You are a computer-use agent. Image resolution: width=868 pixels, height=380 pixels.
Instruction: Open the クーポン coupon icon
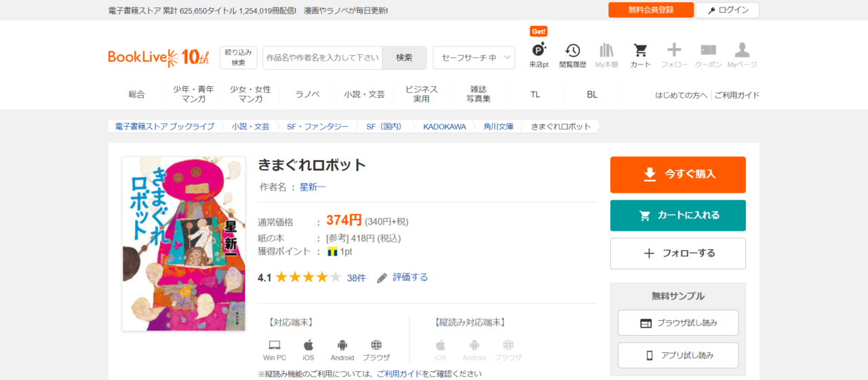pos(708,52)
